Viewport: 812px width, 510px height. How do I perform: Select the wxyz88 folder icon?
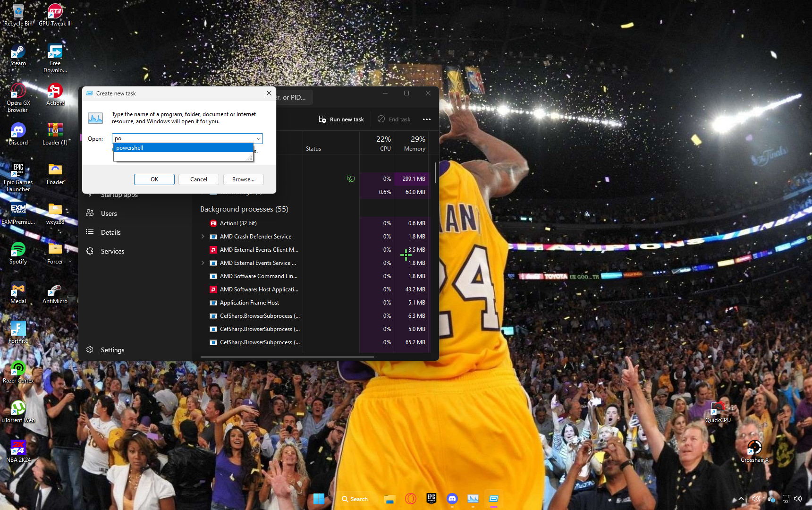coord(55,213)
